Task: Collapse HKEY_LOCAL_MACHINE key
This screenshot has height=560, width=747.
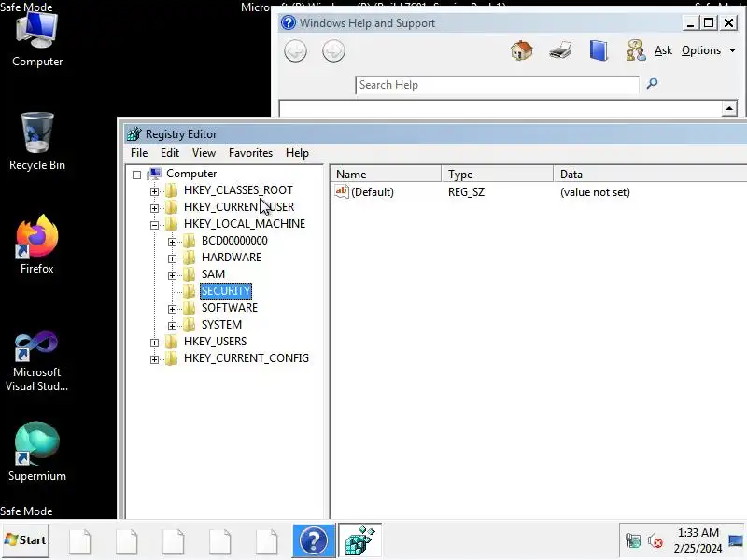Action: (x=154, y=225)
